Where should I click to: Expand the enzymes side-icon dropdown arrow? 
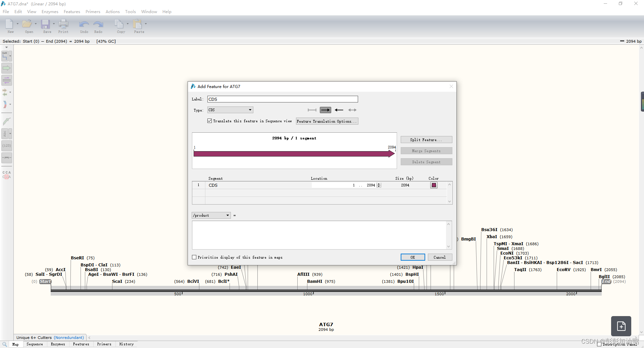click(10, 56)
